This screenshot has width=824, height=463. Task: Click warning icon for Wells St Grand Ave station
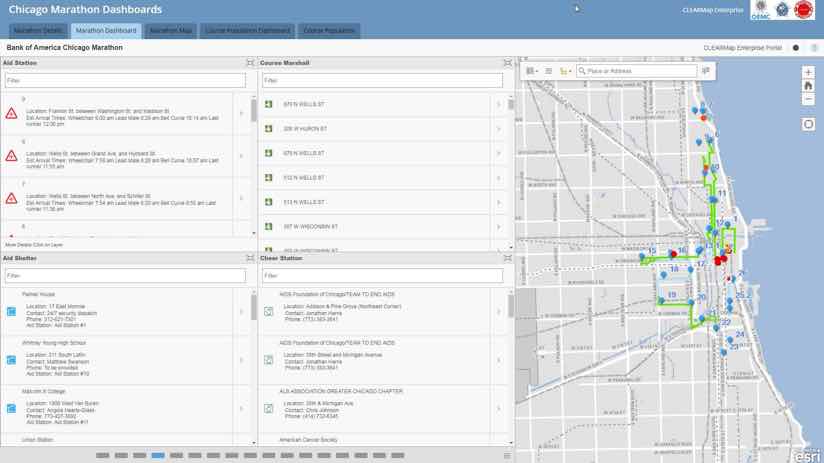click(11, 156)
